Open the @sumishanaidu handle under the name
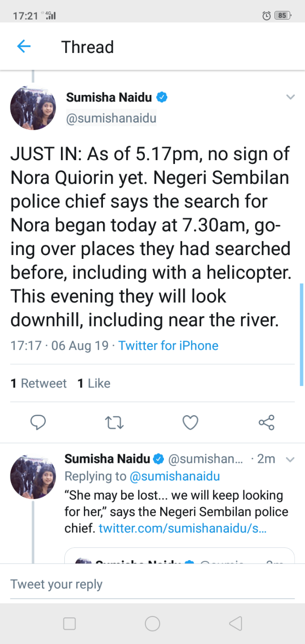The image size is (305, 644). [x=111, y=118]
